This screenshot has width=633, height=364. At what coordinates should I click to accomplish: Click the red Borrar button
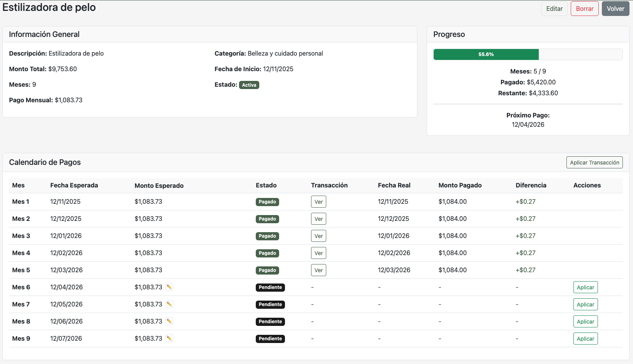coord(585,9)
